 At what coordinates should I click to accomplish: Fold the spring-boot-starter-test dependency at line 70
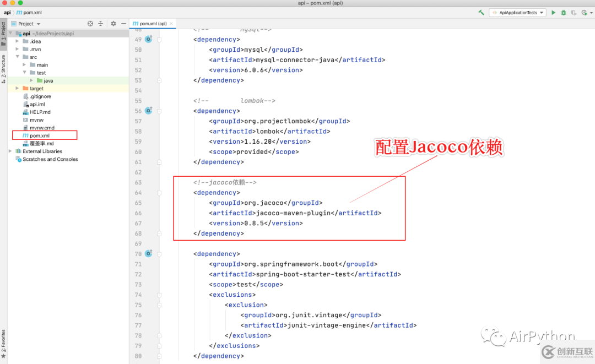click(159, 254)
